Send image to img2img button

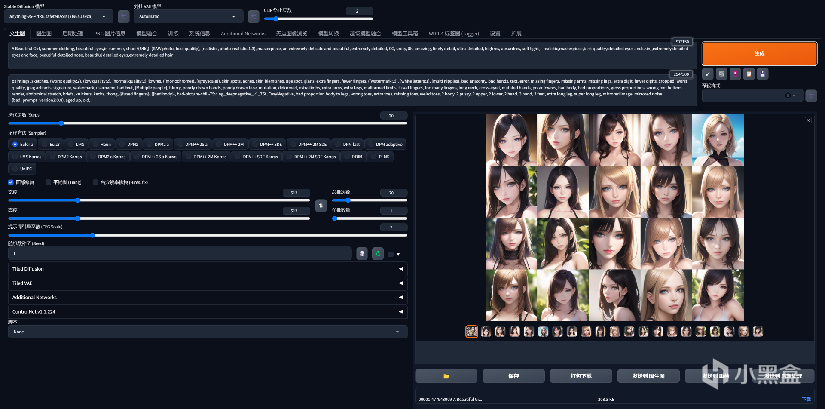[648, 376]
